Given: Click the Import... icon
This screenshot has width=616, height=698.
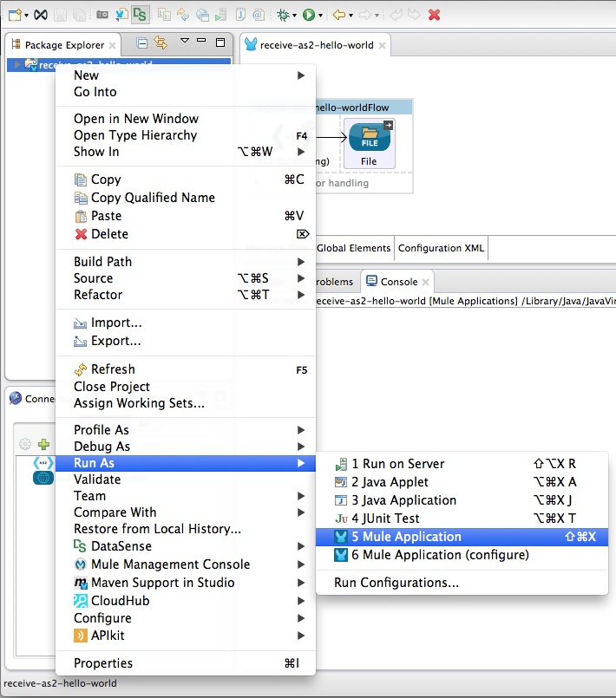Looking at the screenshot, I should pos(80,323).
